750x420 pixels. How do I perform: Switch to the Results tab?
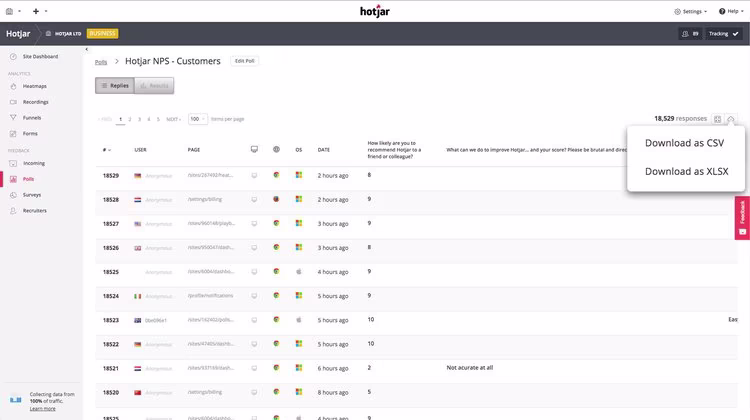[154, 86]
